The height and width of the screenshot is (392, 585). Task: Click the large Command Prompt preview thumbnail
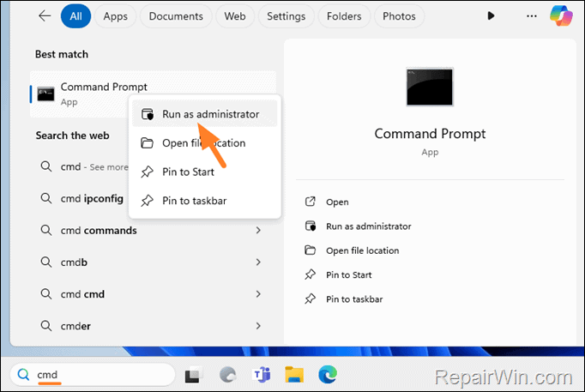pos(430,87)
